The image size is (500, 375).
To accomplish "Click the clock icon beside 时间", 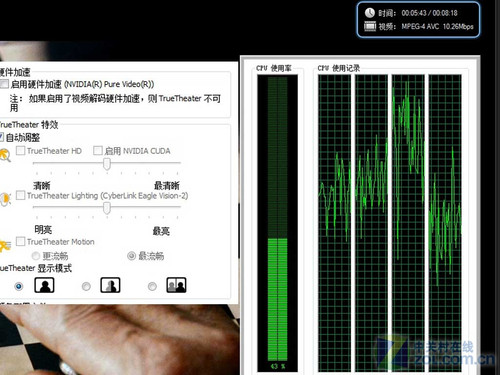I will coord(370,13).
